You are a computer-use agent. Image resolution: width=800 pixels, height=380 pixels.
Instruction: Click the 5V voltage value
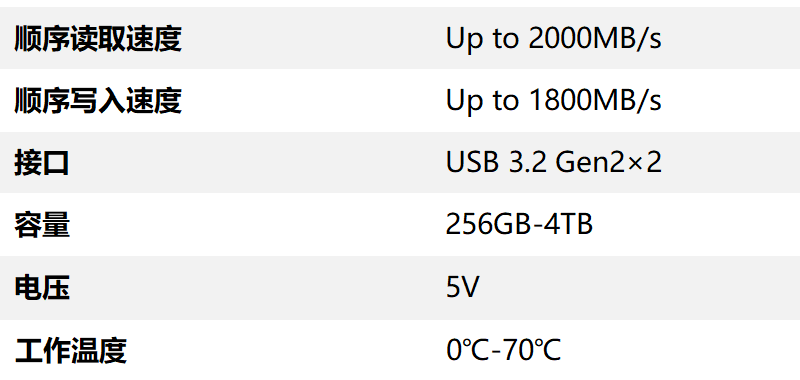463,288
